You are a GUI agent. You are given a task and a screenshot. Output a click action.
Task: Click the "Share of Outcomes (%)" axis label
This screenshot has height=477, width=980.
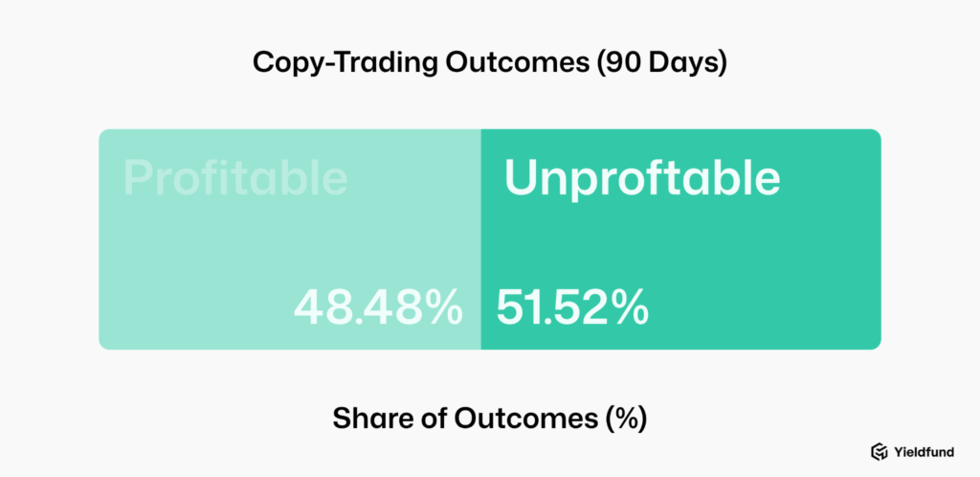[489, 419]
